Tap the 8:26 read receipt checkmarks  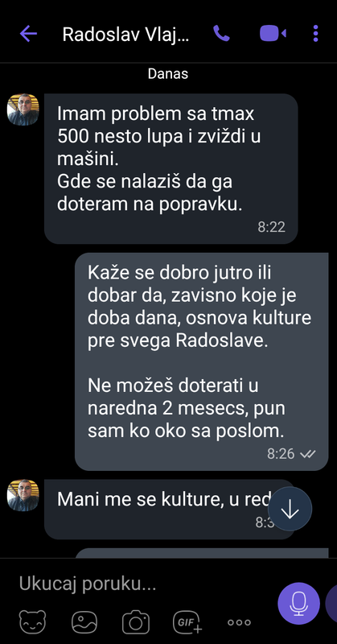click(308, 454)
